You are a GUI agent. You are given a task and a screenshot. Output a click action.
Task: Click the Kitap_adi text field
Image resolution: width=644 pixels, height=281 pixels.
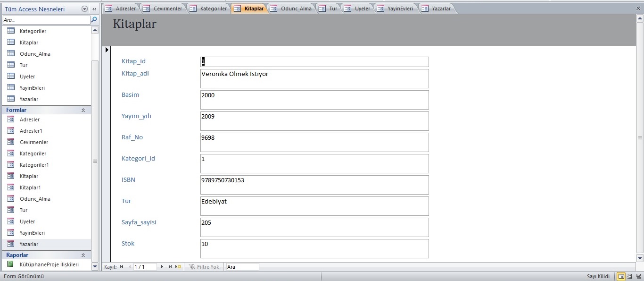point(314,78)
